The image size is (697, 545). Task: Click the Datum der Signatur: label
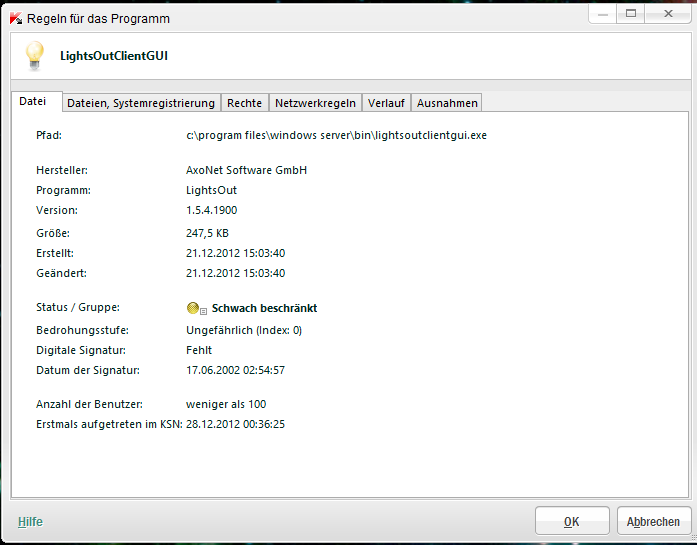click(x=88, y=370)
